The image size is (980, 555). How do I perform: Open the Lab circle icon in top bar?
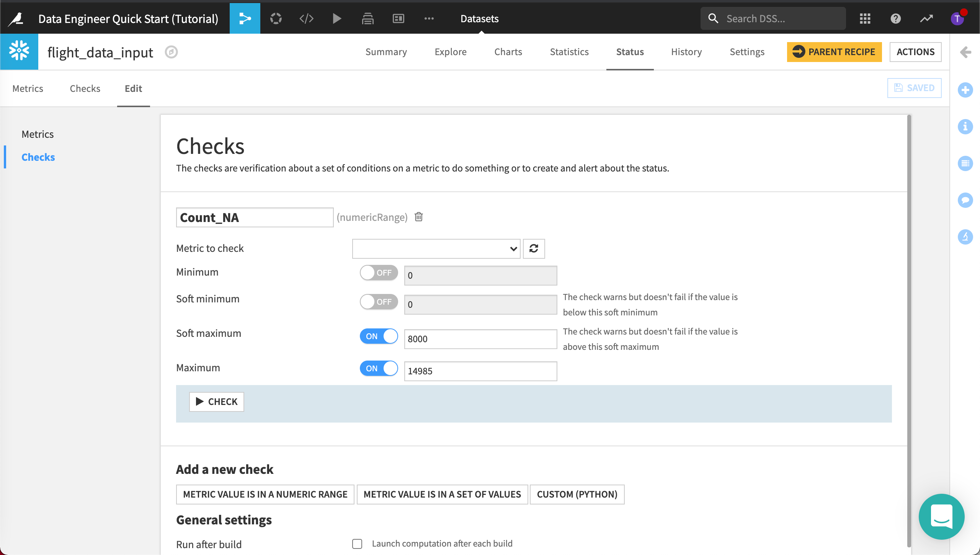pyautogui.click(x=276, y=18)
